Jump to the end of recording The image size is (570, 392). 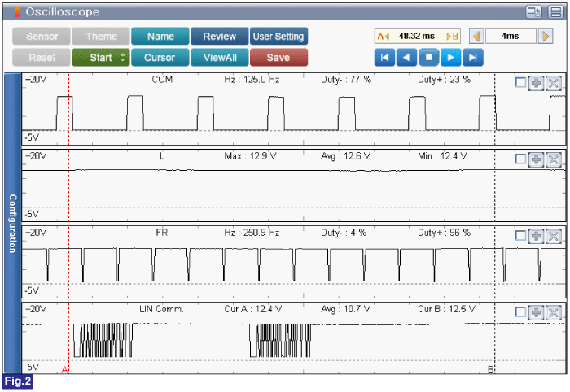coord(473,58)
